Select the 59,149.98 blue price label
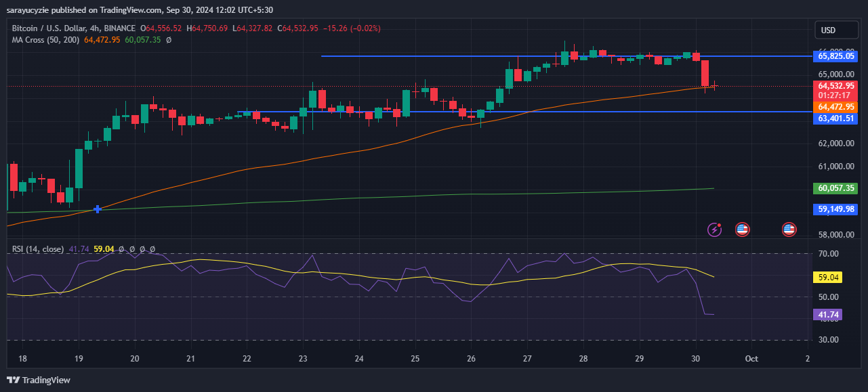Image resolution: width=868 pixels, height=392 pixels. [x=836, y=209]
